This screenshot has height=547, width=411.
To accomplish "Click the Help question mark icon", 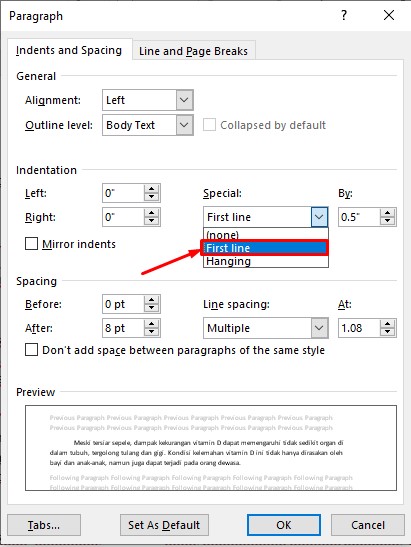I will [x=344, y=15].
